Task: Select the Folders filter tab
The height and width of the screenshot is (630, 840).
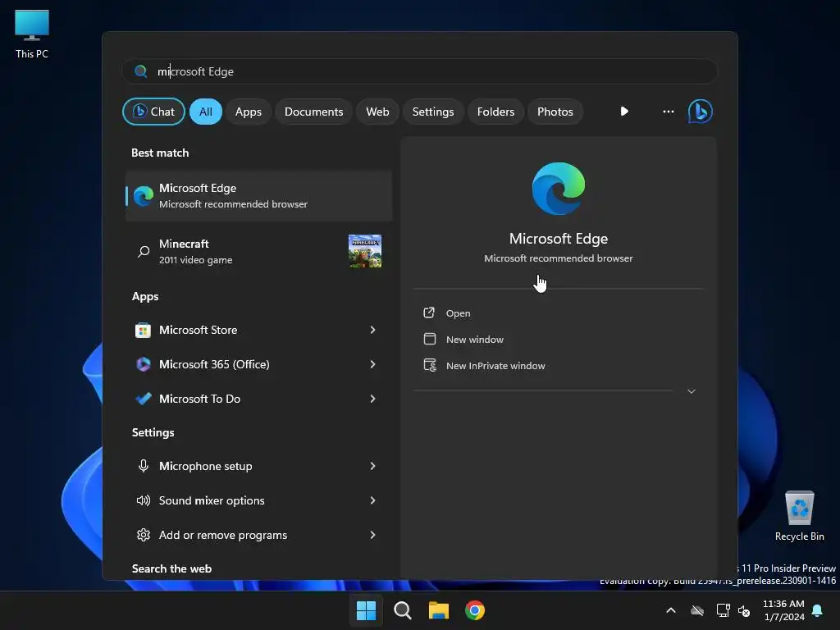Action: pos(495,112)
